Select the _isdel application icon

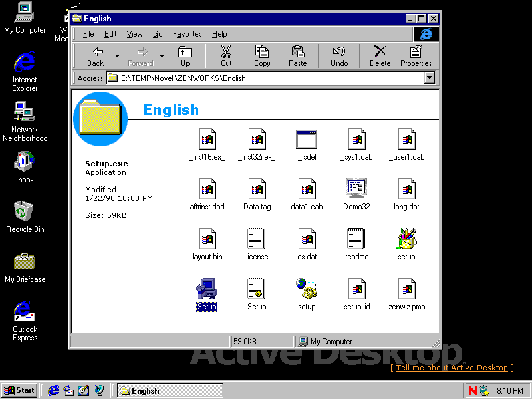pyautogui.click(x=307, y=139)
